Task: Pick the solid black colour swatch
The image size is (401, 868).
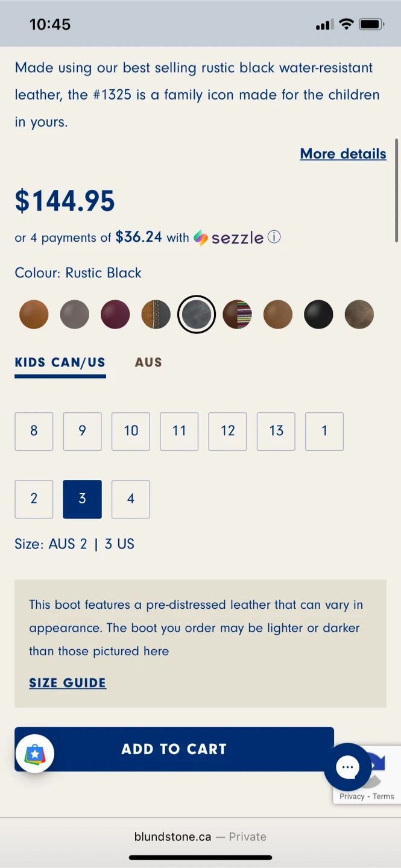Action: coord(318,315)
